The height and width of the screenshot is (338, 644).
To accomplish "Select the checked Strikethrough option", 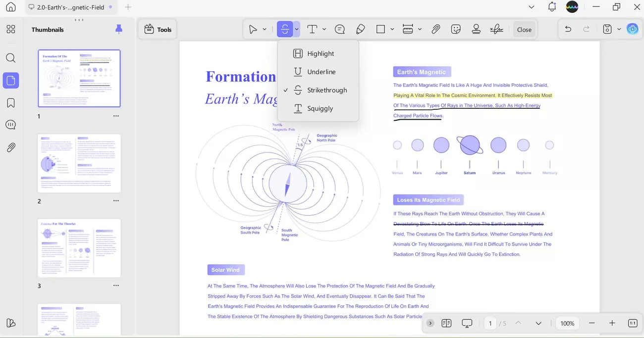I will coord(326,90).
